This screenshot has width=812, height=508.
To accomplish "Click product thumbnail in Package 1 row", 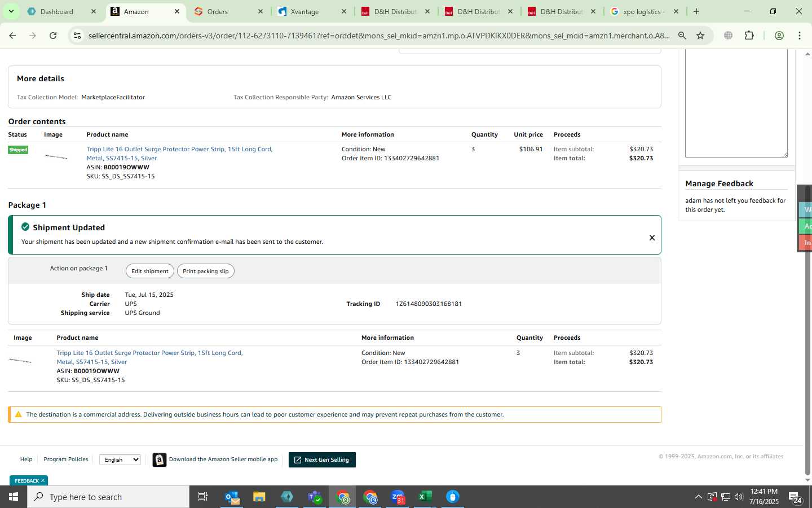I will point(20,361).
